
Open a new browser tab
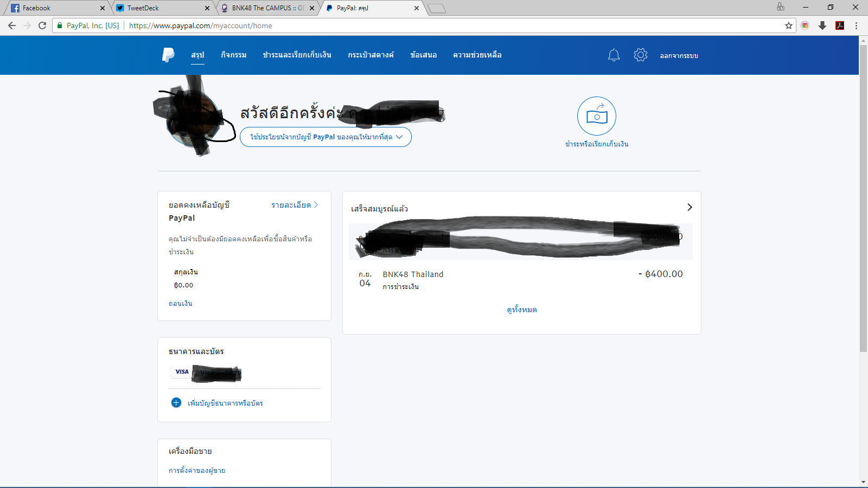(x=437, y=8)
